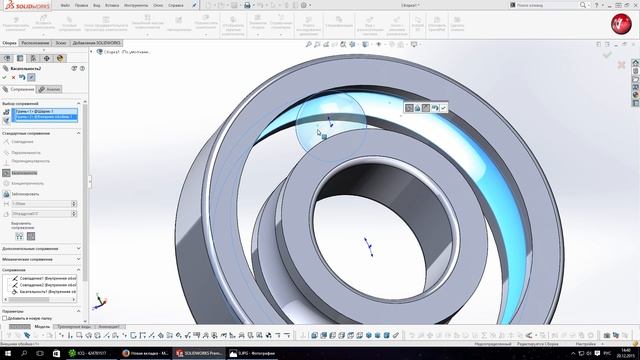Switch to the Сопряжения tab
This screenshot has height=360, width=640.
tap(18, 89)
